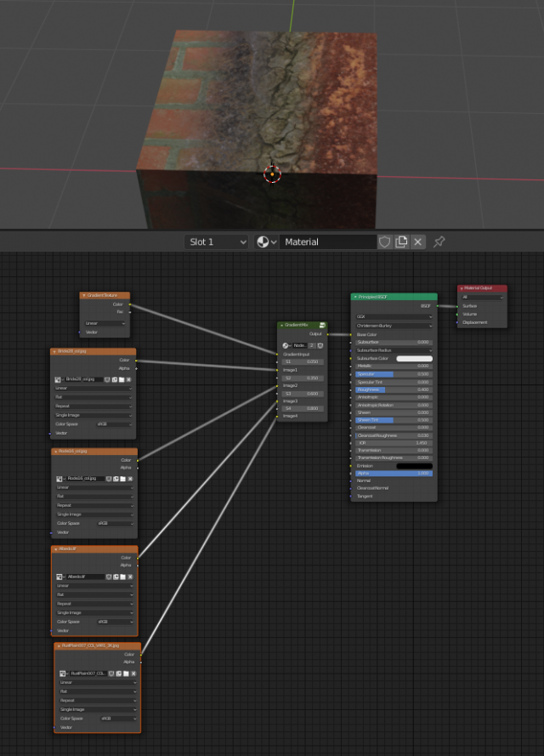Collapse the Albedo.tif node

tap(56, 549)
